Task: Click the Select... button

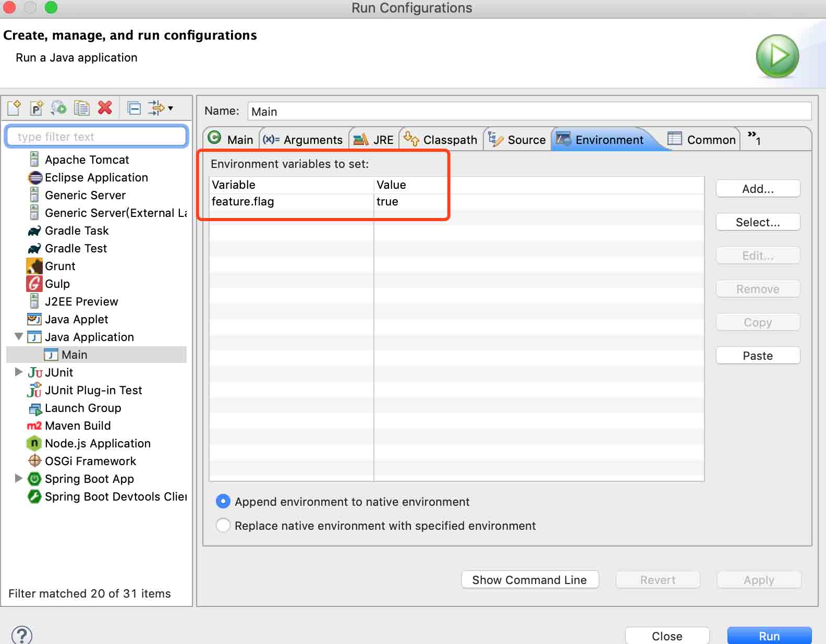Action: click(758, 222)
